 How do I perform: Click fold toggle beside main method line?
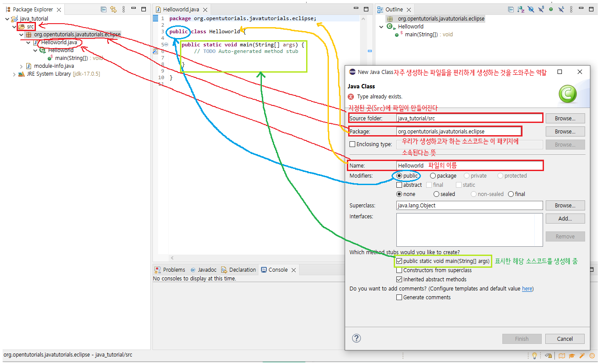[166, 45]
